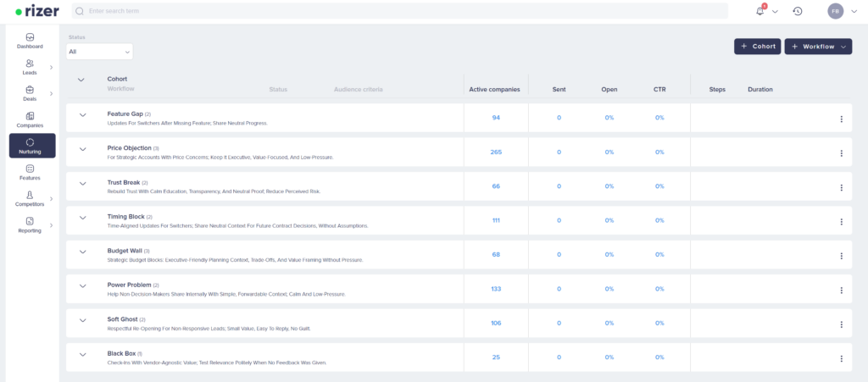Select Nurturing in the sidebar
This screenshot has height=382, width=868.
(31, 146)
